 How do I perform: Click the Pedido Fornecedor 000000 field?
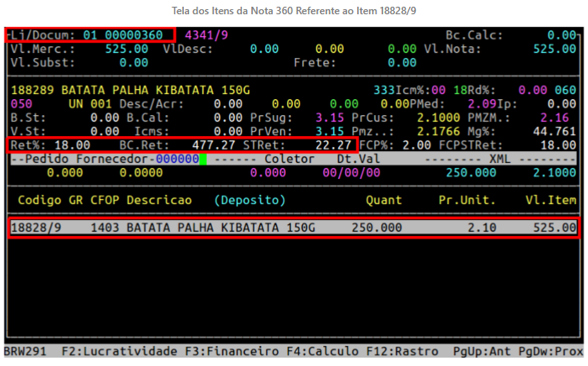pos(174,159)
